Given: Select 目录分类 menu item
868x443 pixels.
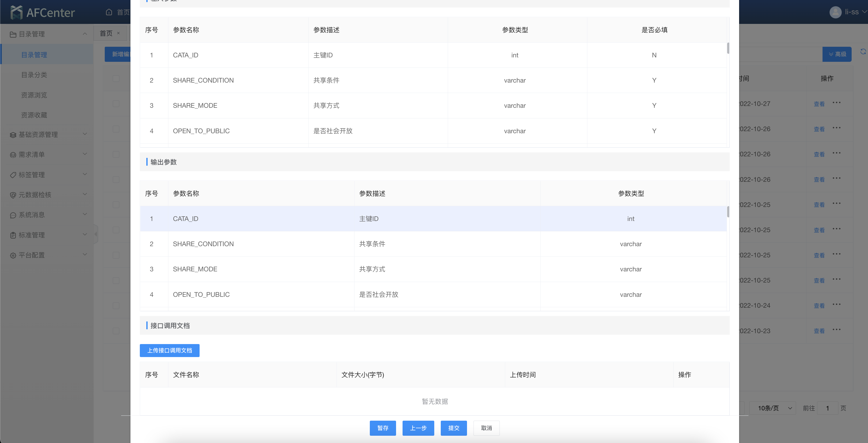Looking at the screenshot, I should (x=34, y=75).
